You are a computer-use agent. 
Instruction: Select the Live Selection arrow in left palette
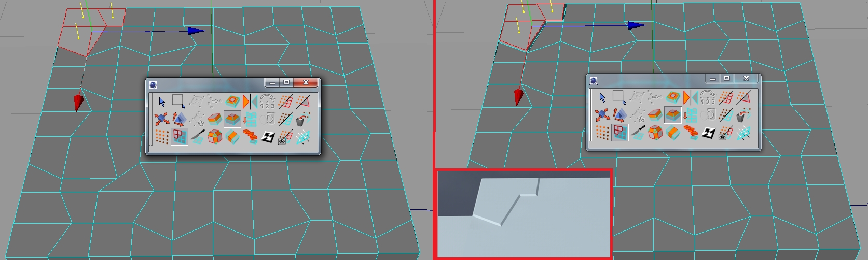click(x=162, y=102)
